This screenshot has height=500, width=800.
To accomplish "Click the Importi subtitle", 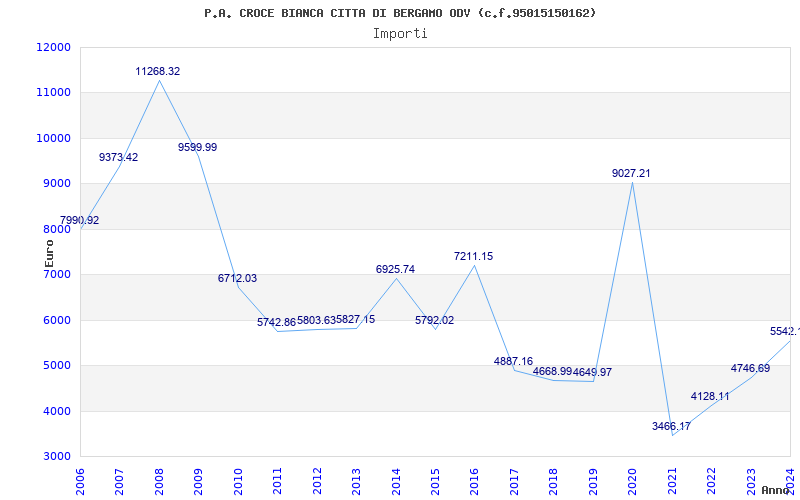I will pos(400,34).
